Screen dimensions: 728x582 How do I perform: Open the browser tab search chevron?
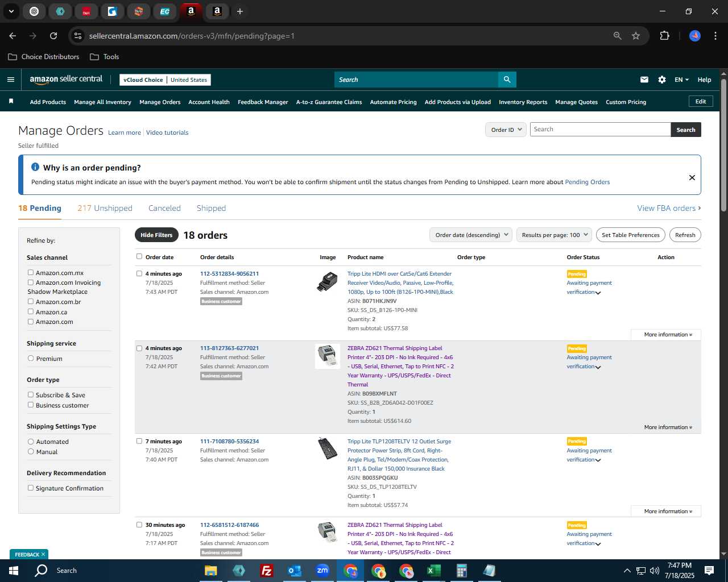pos(11,11)
